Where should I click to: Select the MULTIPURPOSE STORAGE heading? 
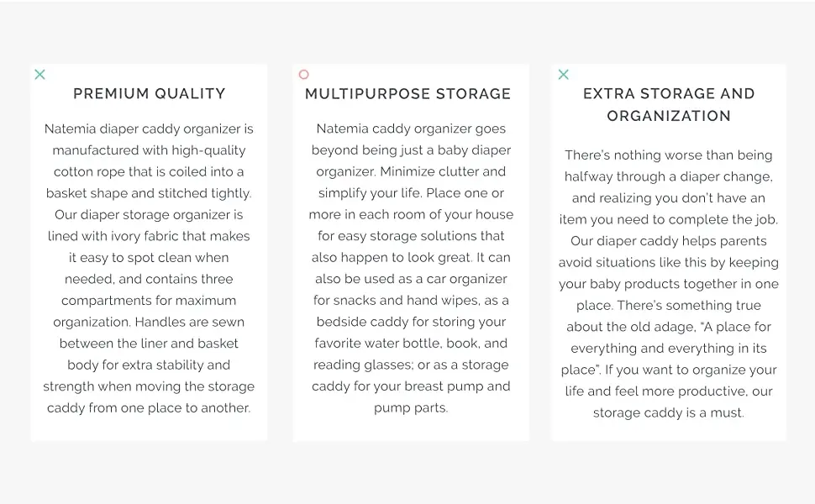pos(408,93)
